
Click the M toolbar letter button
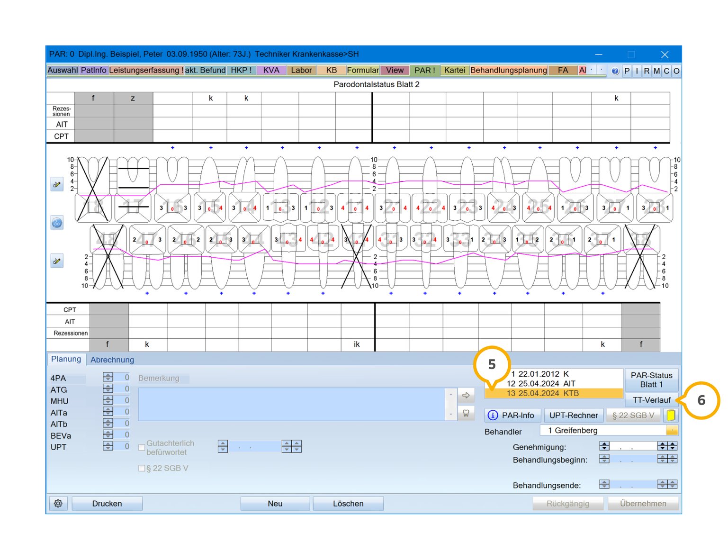click(656, 71)
